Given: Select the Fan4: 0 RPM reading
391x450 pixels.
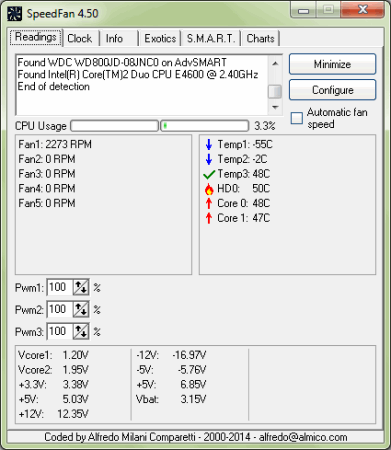Looking at the screenshot, I should pyautogui.click(x=47, y=188).
